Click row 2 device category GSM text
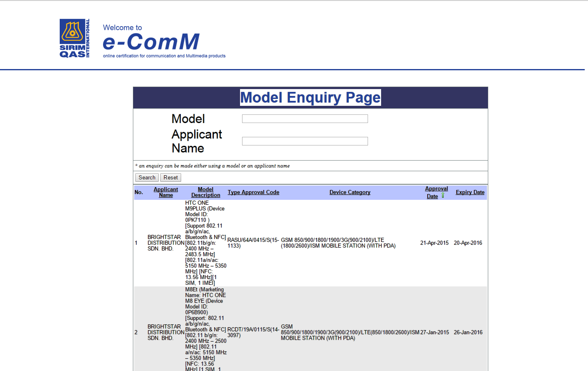 pos(350,333)
